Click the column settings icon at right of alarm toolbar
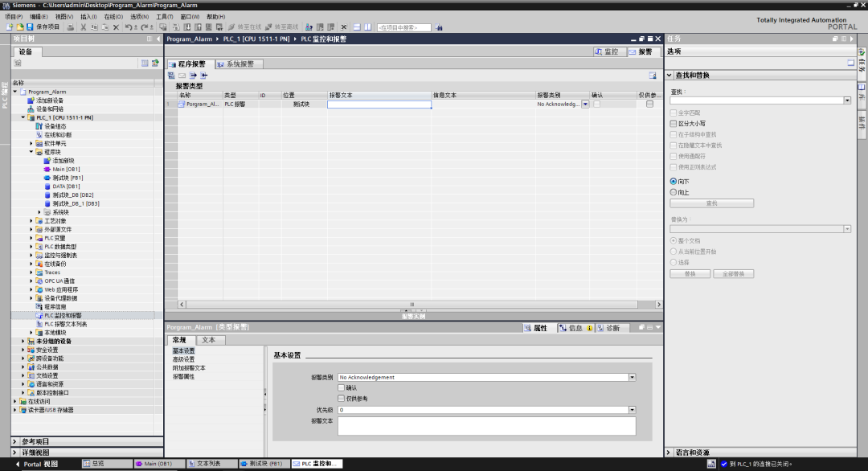 653,76
